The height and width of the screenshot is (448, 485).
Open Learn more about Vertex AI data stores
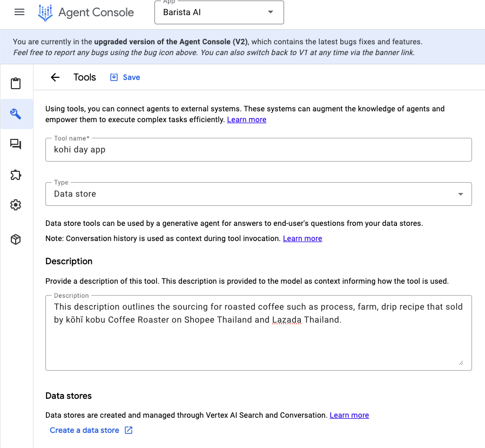349,415
